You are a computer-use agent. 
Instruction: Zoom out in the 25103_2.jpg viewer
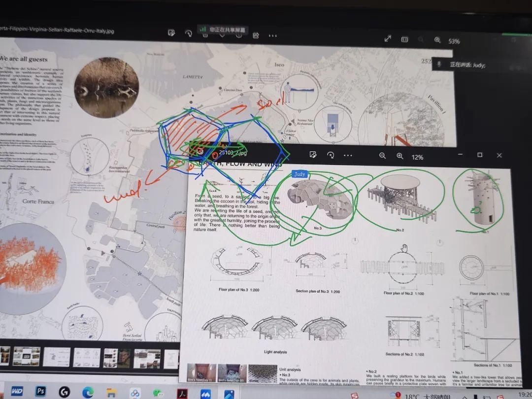pyautogui.click(x=382, y=156)
